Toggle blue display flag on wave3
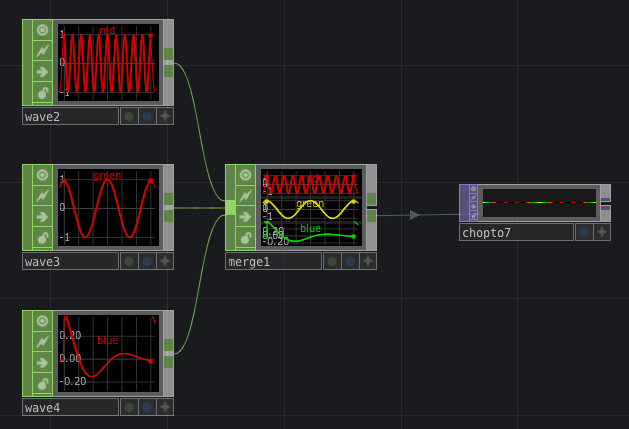Viewport: 629px width, 429px height. (147, 261)
